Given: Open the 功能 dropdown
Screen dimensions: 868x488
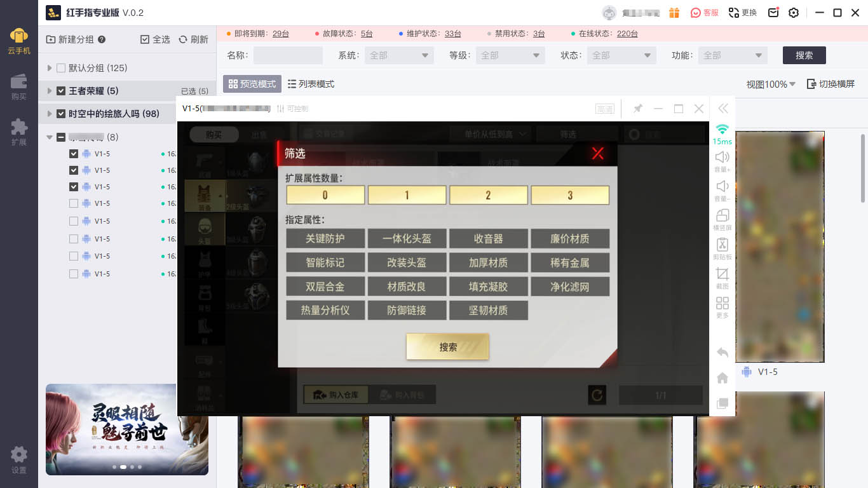Looking at the screenshot, I should click(x=733, y=55).
